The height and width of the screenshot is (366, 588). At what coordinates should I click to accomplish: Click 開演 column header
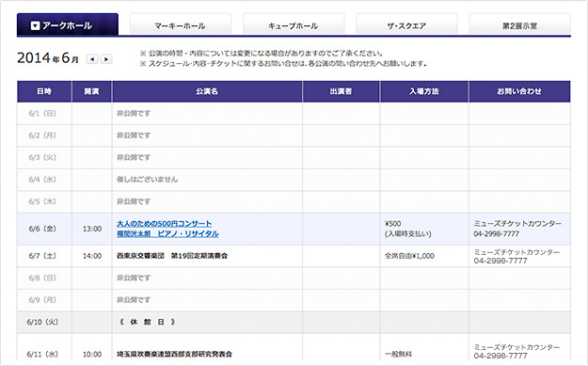click(92, 91)
